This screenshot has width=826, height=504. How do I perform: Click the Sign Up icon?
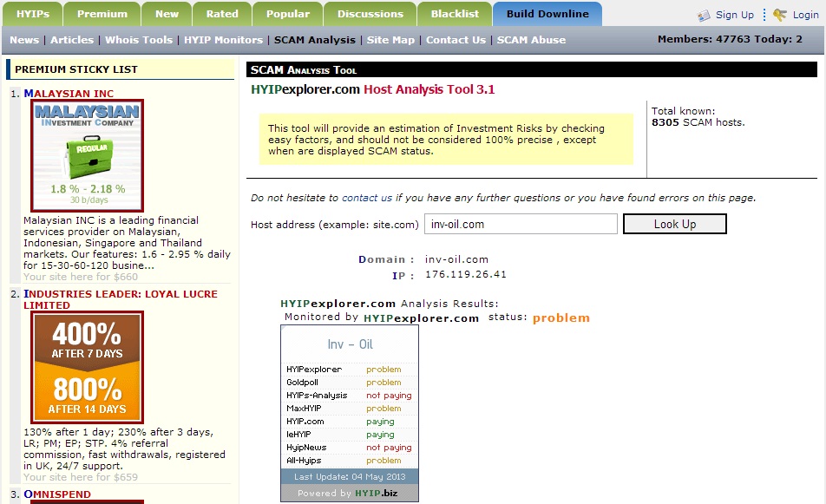click(x=703, y=15)
